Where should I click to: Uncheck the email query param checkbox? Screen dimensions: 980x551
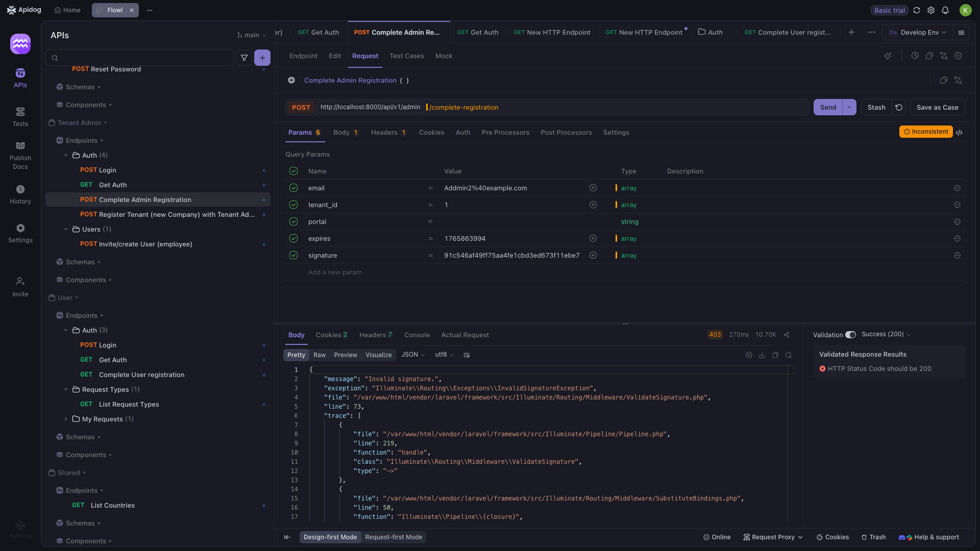[293, 188]
